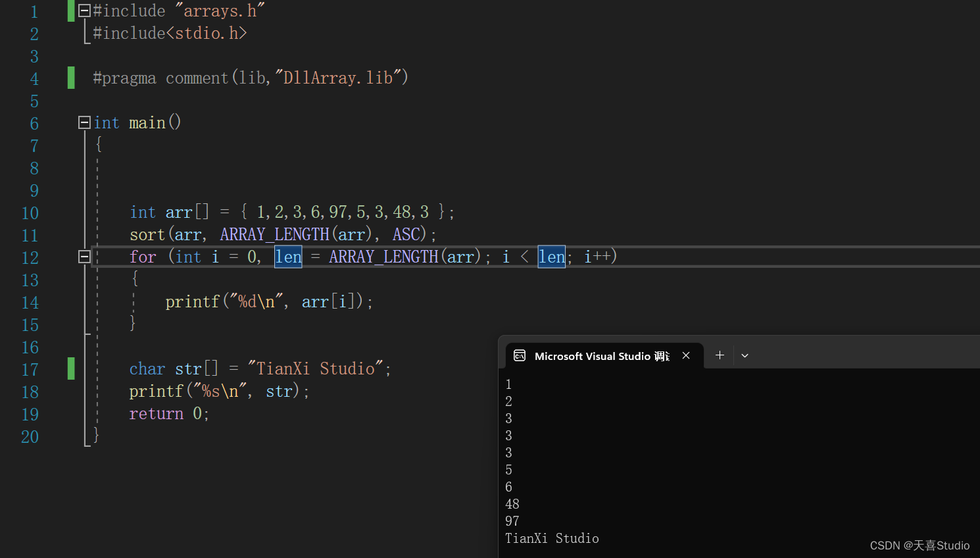The height and width of the screenshot is (558, 980).
Task: Click the array initializer values on line 10
Action: coord(343,212)
